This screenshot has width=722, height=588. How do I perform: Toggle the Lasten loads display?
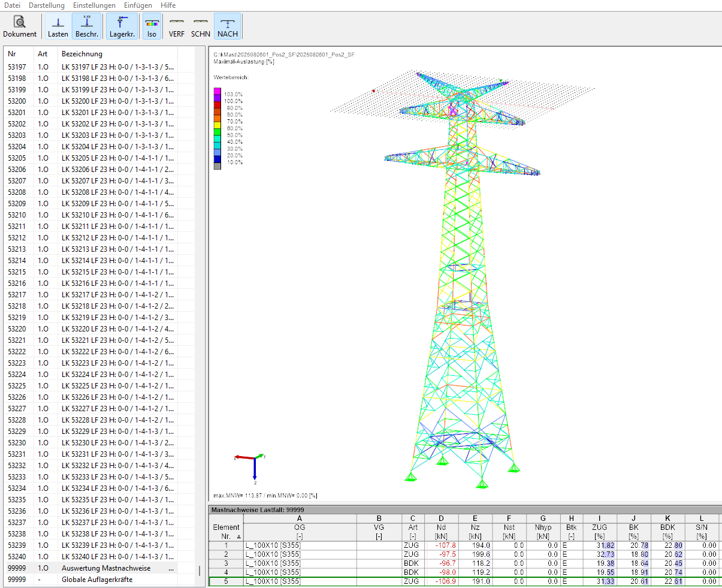pos(58,27)
